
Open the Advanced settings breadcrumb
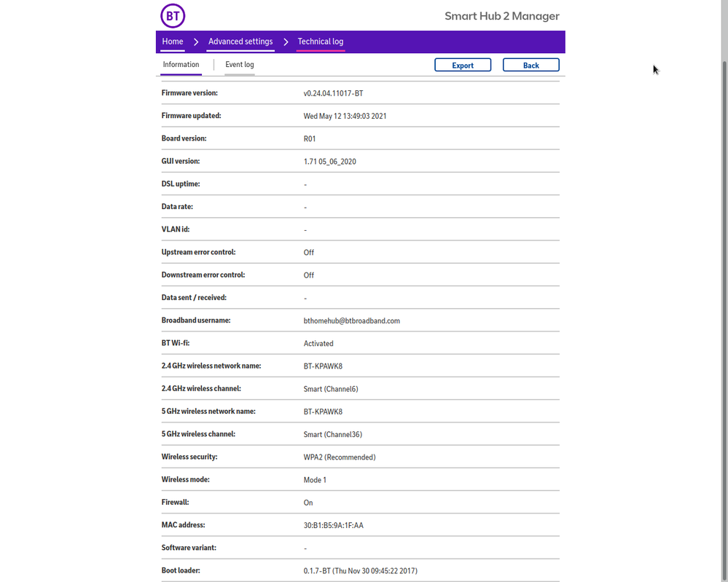[240, 42]
